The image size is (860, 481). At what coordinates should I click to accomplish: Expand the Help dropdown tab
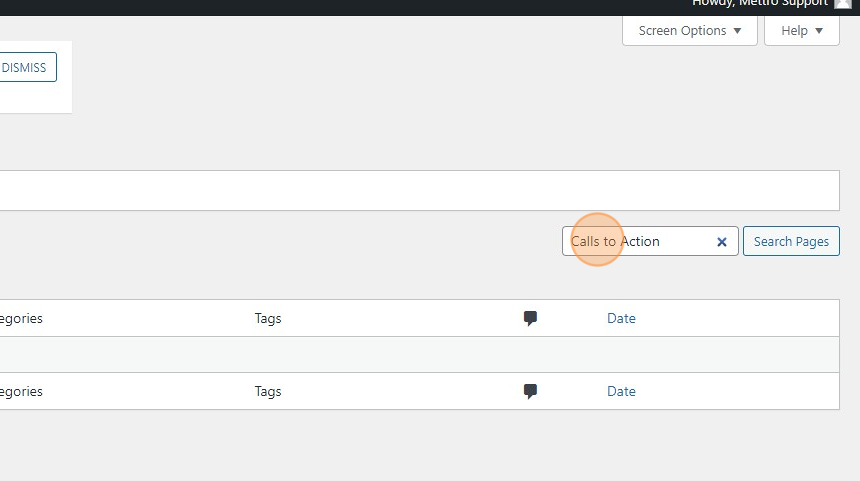tap(801, 31)
